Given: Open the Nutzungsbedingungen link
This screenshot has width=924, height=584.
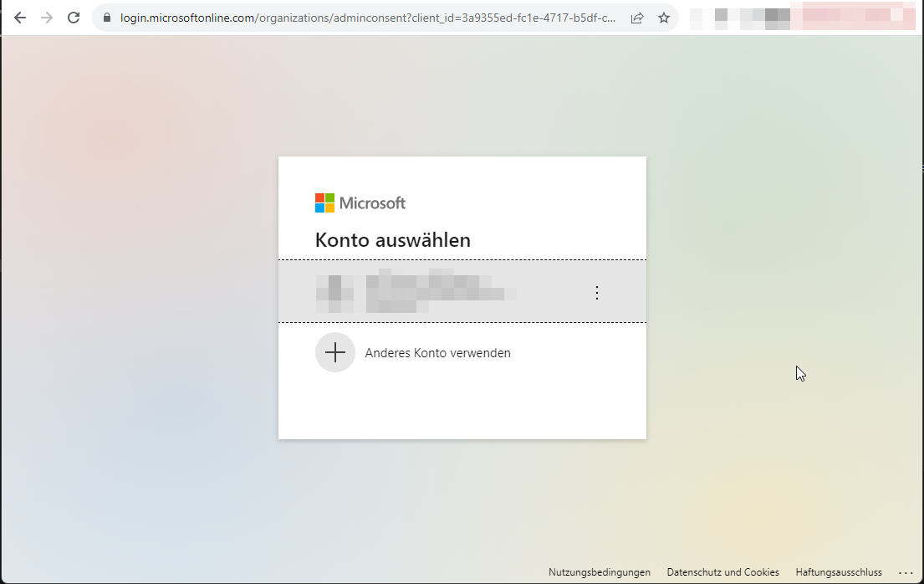Looking at the screenshot, I should [599, 572].
